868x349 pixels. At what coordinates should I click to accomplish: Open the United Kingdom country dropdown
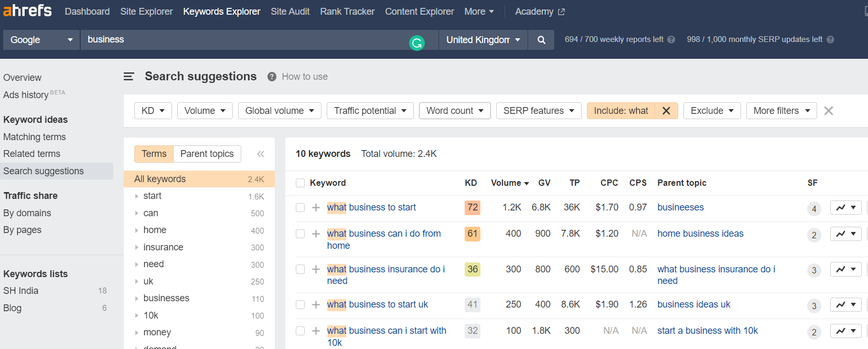pos(483,40)
